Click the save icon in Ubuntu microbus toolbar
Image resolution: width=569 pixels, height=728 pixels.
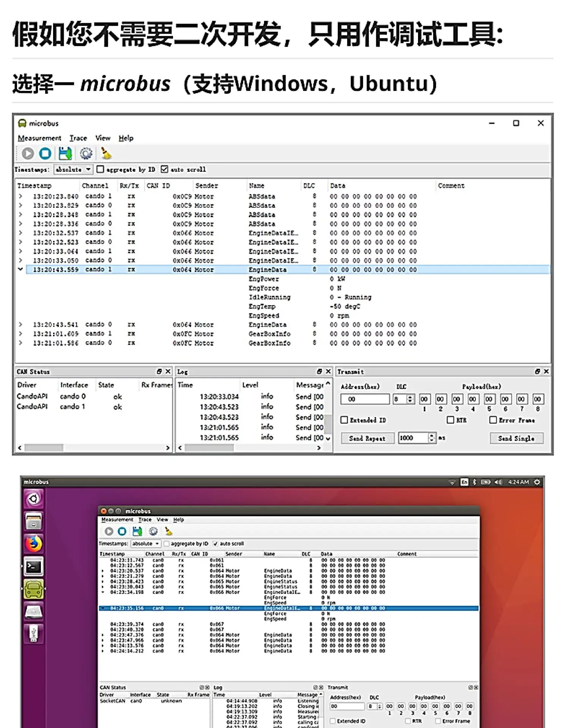137,531
